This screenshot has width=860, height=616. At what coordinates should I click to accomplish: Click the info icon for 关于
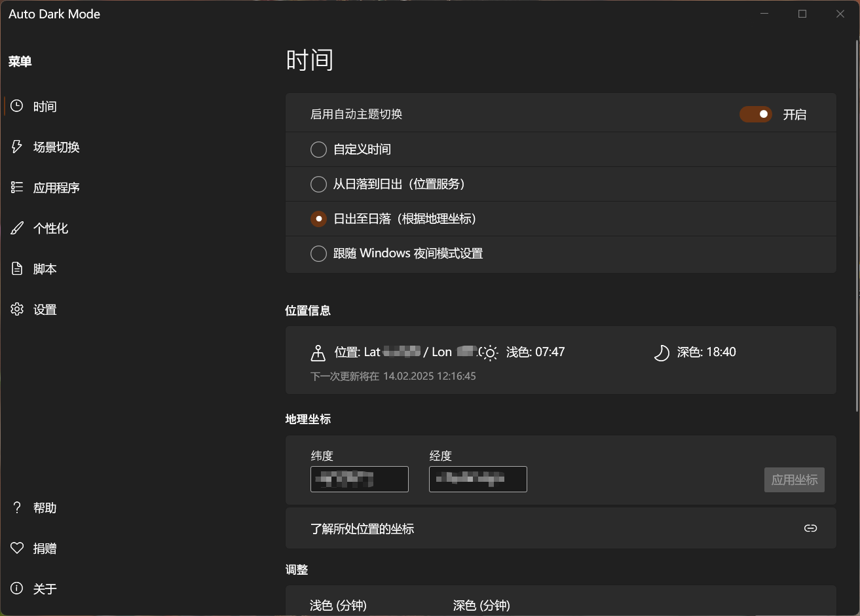17,589
